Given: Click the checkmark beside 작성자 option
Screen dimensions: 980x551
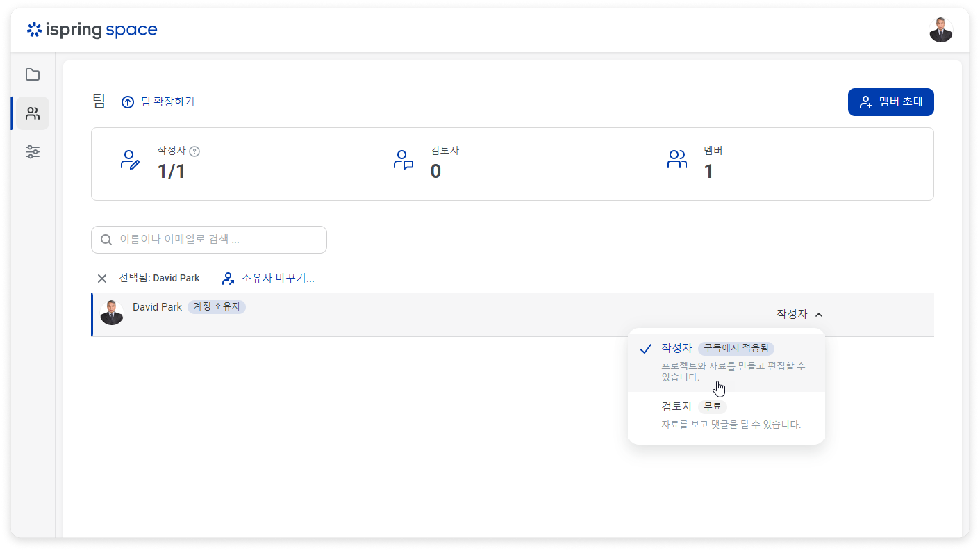Looking at the screenshot, I should pyautogui.click(x=646, y=348).
